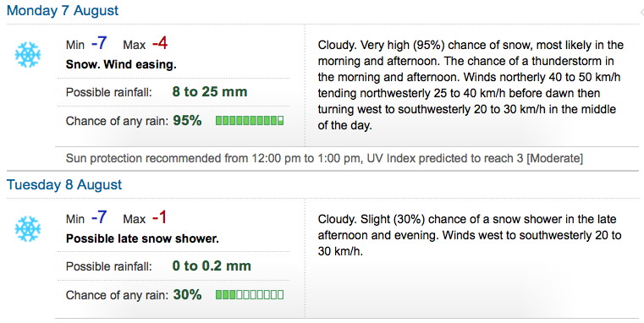Click the '8 to 25 mm' rainfall value
This screenshot has width=644, height=323.
210,91
